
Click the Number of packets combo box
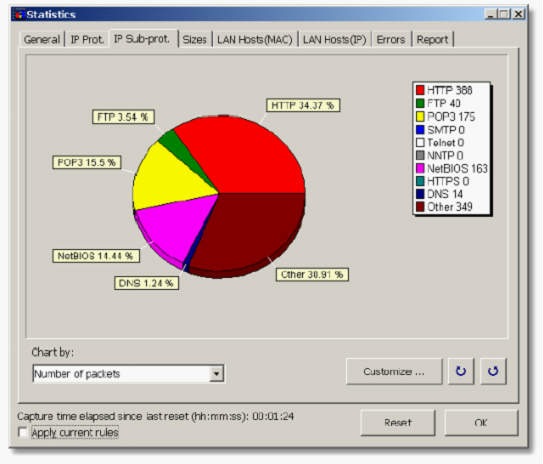(128, 374)
